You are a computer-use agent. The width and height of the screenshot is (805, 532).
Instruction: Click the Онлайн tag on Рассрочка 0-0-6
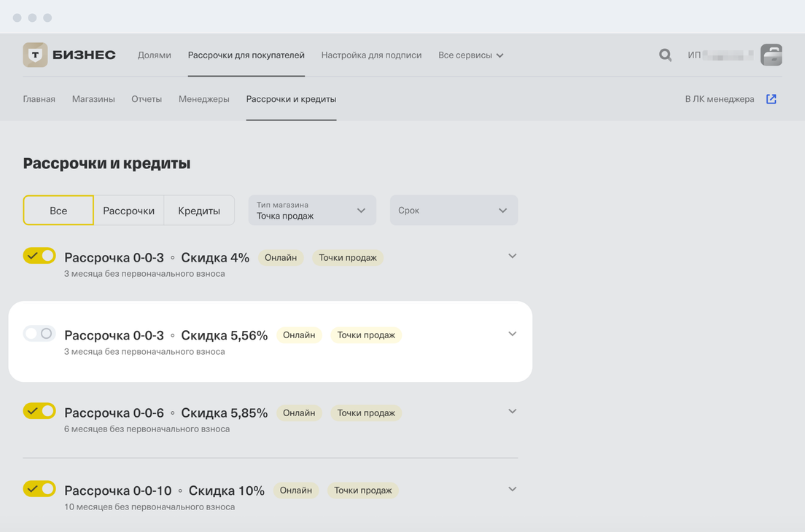[299, 413]
